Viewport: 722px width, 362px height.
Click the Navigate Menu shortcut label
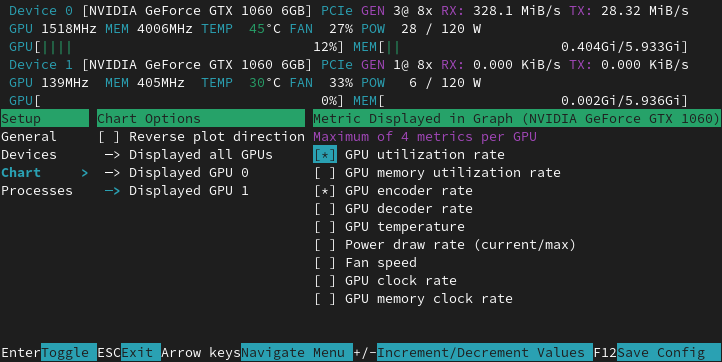297,352
